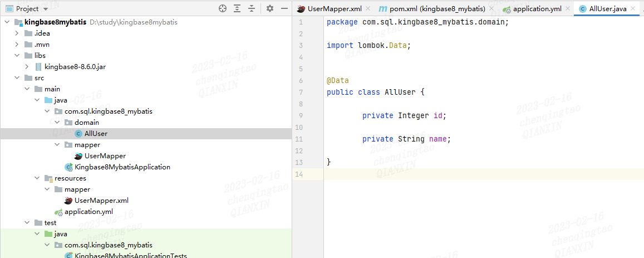Click the UserMapper MyBatis bird icon in tree
This screenshot has height=258, width=644.
tap(78, 156)
